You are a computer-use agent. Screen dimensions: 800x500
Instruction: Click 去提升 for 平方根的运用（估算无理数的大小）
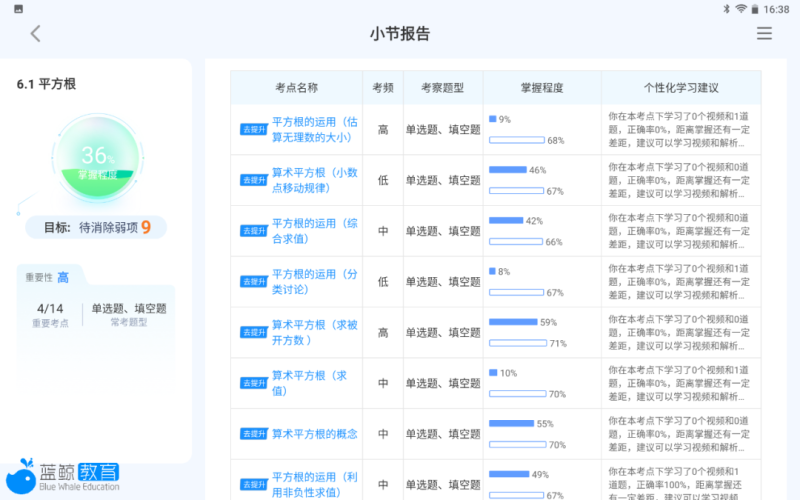254,129
